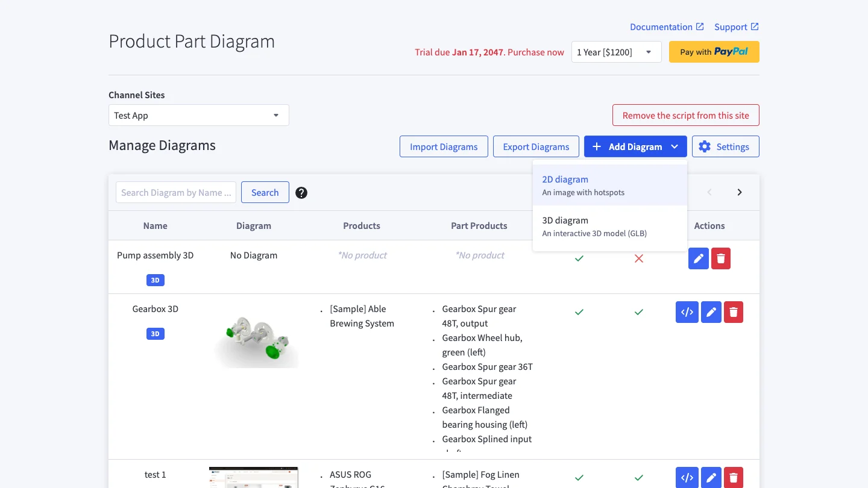
Task: Open the 1 Year [$1200] plan dropdown
Action: coord(616,52)
